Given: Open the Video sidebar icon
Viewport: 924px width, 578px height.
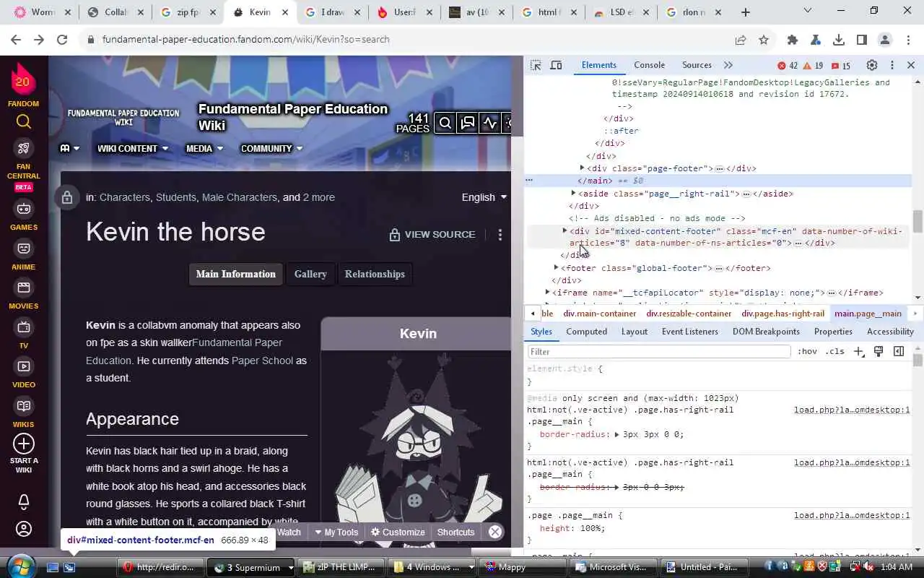Looking at the screenshot, I should (x=24, y=366).
